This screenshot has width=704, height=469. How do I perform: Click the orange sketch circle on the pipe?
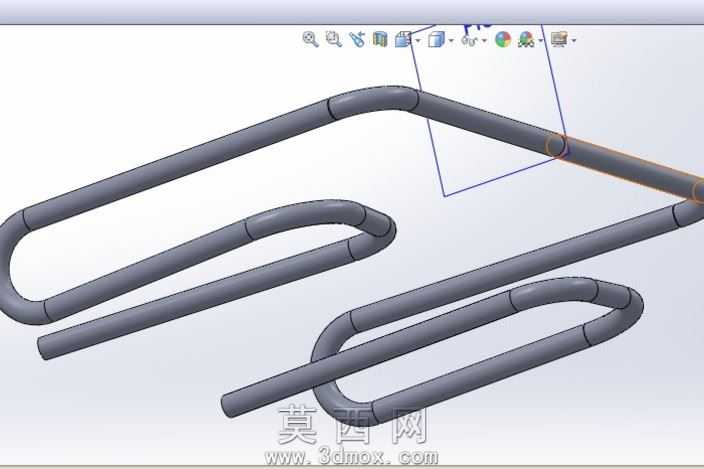point(556,146)
